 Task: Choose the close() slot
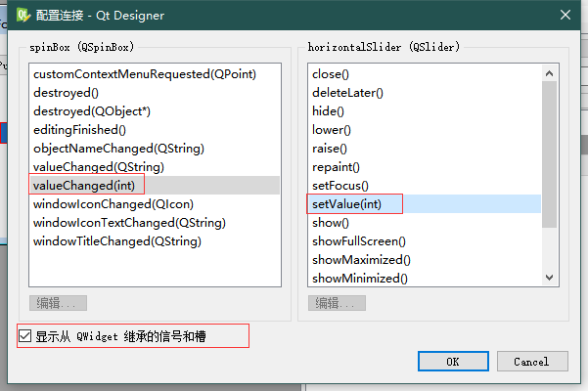click(x=331, y=73)
